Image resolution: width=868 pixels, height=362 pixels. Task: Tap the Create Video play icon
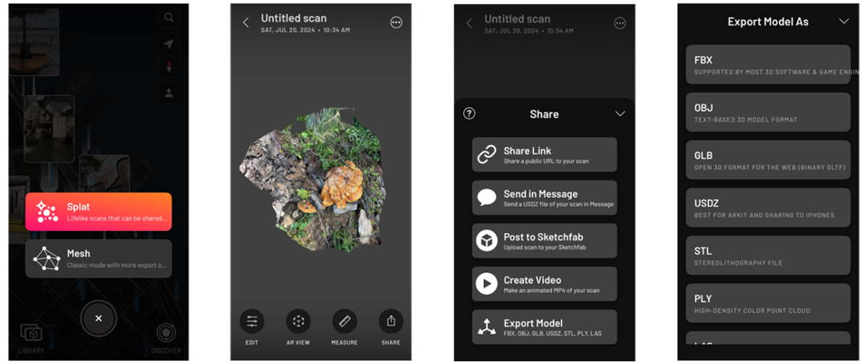[x=486, y=284]
